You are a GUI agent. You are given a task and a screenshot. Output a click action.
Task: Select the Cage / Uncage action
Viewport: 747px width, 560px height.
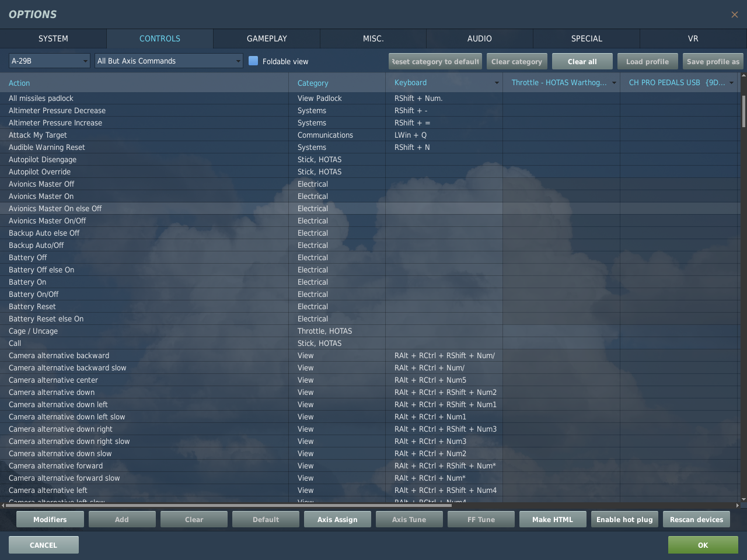click(370, 331)
